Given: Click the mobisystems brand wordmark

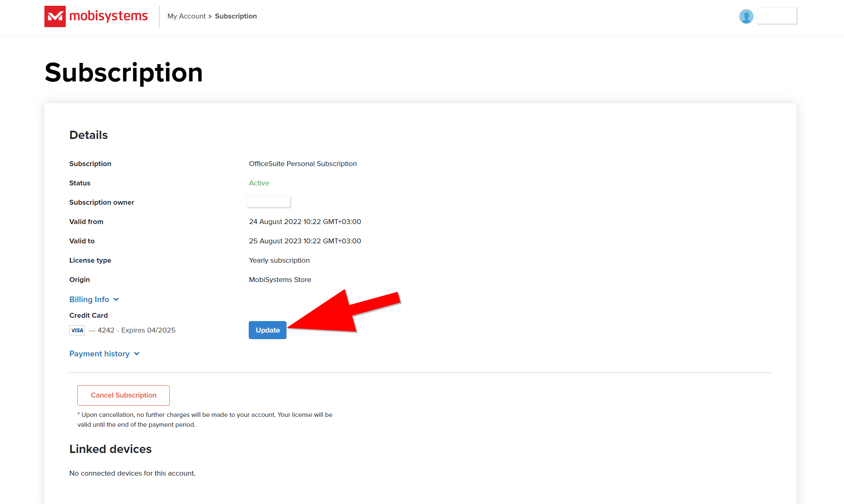Looking at the screenshot, I should pyautogui.click(x=109, y=16).
